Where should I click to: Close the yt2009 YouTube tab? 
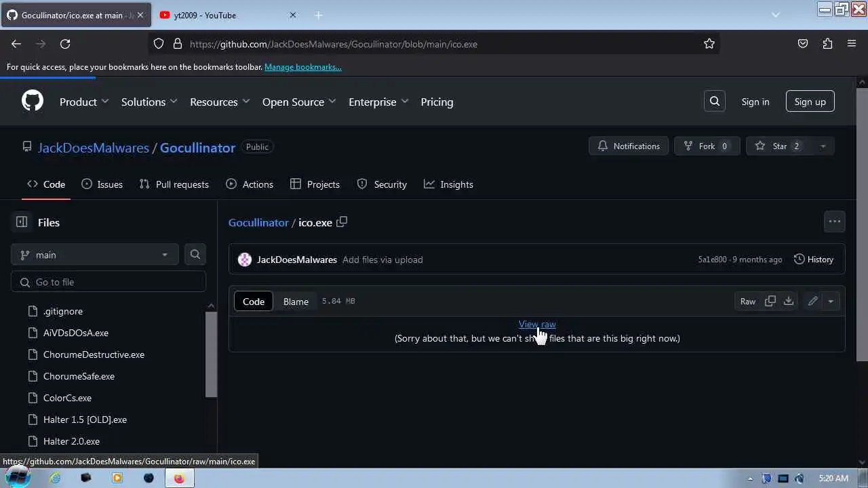click(x=293, y=15)
